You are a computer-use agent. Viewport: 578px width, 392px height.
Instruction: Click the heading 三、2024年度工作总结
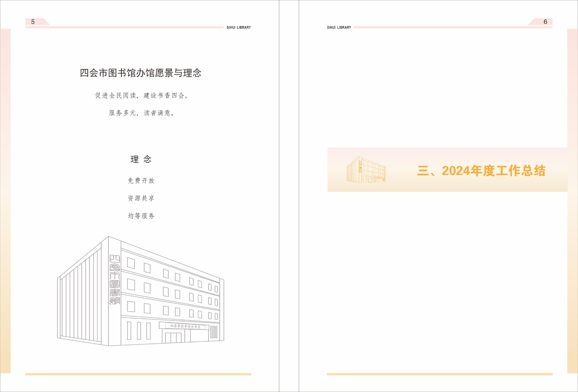tap(481, 171)
